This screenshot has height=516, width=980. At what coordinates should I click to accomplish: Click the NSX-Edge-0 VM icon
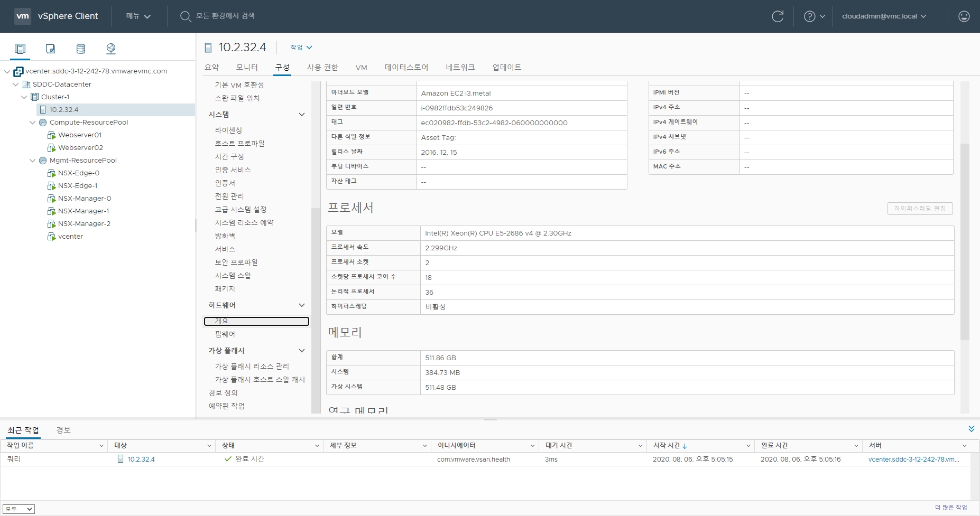click(51, 173)
